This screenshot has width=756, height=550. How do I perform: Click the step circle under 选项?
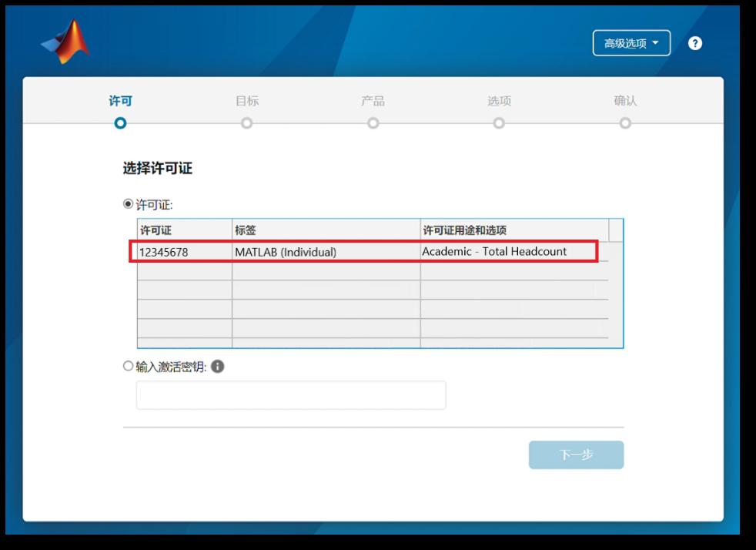click(x=499, y=123)
